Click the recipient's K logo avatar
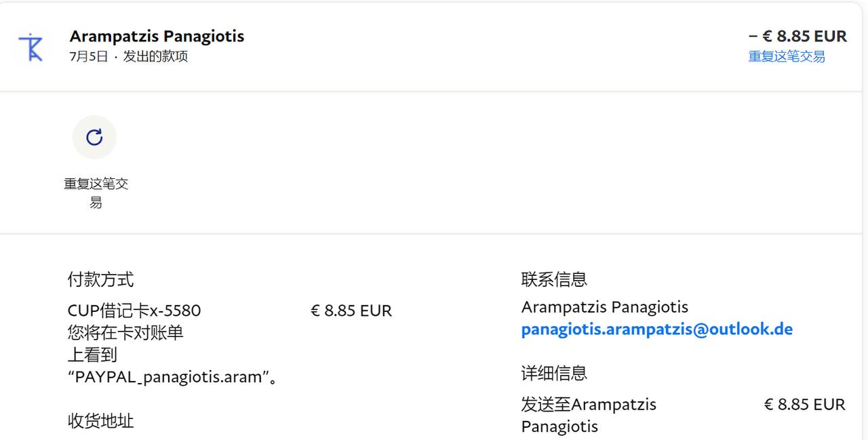The image size is (868, 440). 31,47
